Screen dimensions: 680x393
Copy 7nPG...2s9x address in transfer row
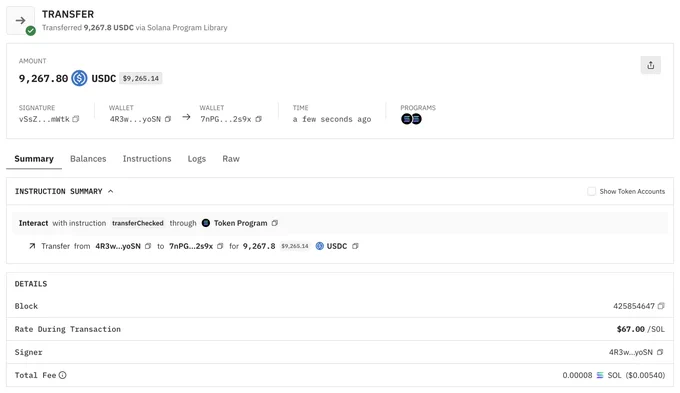(x=220, y=246)
